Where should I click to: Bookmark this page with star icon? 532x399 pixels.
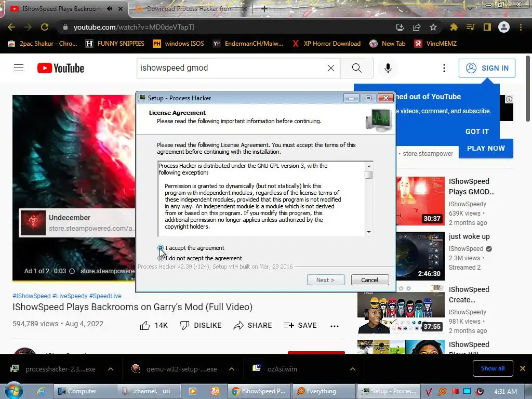pos(433,27)
